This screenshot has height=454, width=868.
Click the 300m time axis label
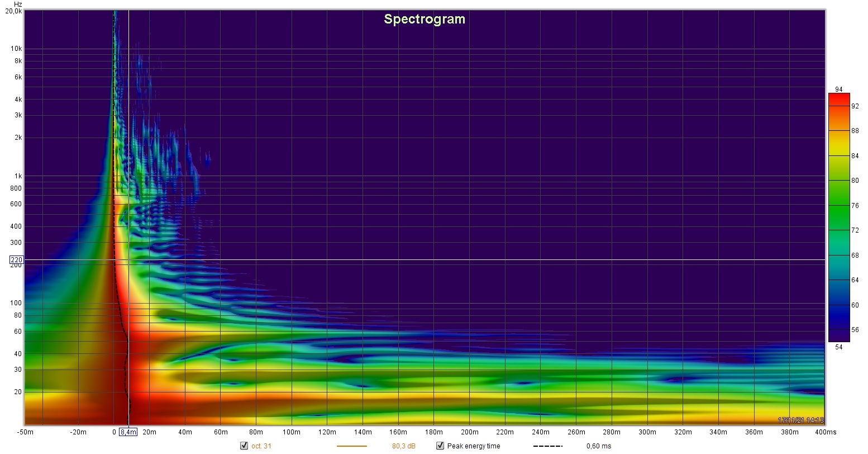tap(647, 432)
